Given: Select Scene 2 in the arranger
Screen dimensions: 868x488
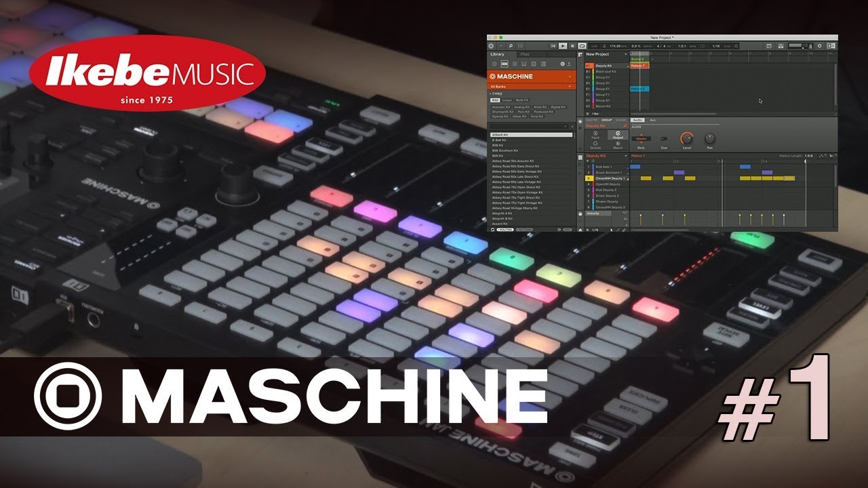Looking at the screenshot, I should point(639,59).
